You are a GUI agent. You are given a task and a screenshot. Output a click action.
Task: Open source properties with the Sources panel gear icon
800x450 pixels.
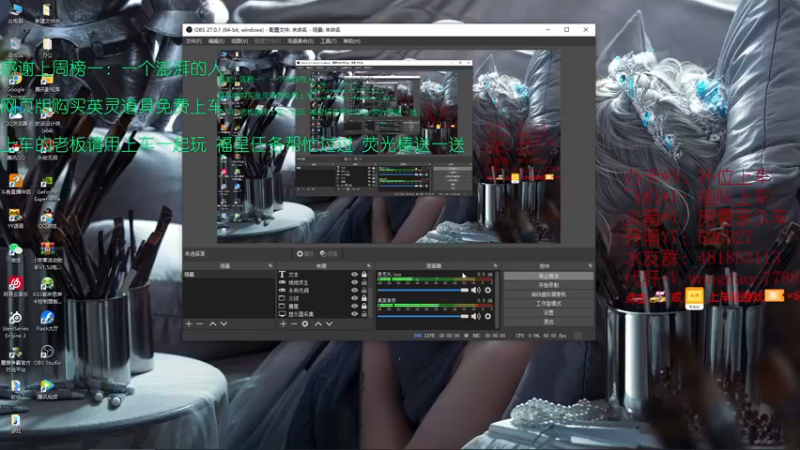point(305,324)
